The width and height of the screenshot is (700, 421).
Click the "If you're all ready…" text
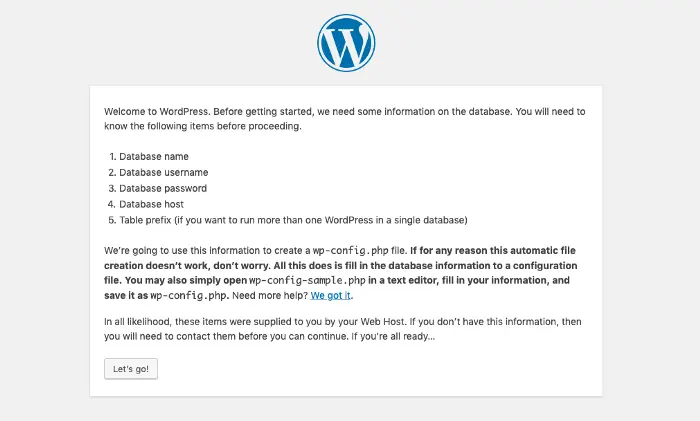[x=394, y=337]
